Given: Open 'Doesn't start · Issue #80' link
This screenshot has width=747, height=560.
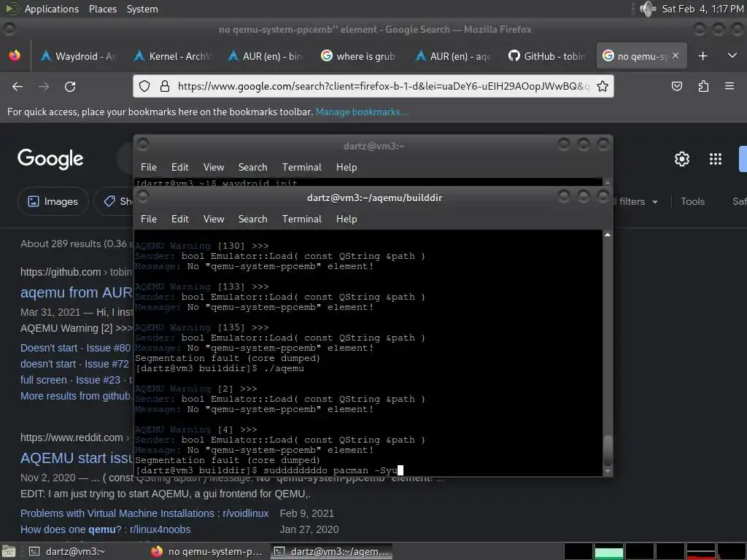Looking at the screenshot, I should [x=75, y=348].
